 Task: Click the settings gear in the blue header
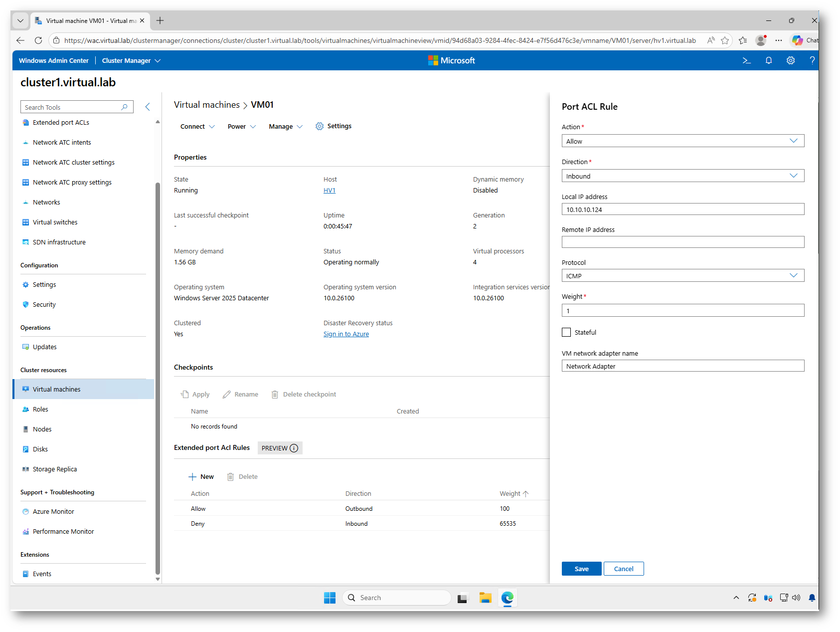point(790,60)
